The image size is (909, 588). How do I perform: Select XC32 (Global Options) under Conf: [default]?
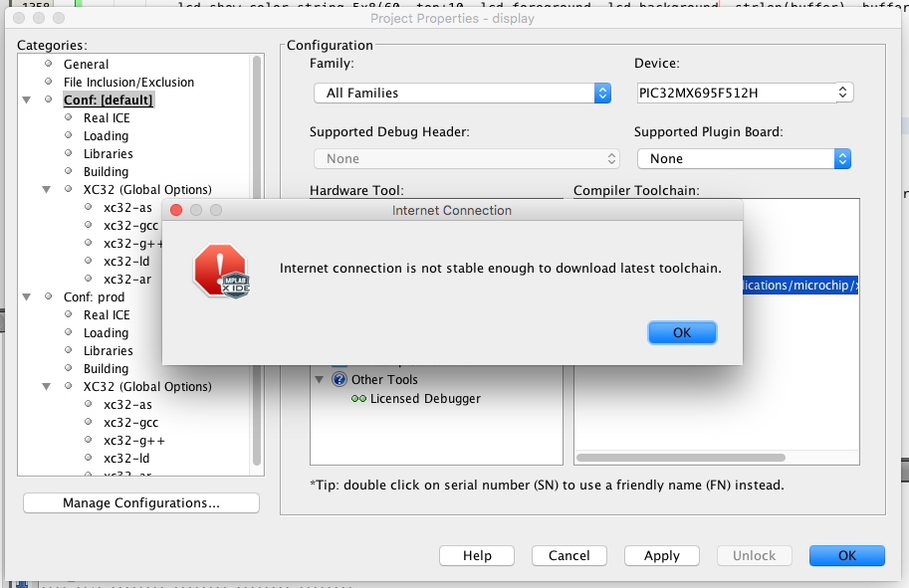147,190
